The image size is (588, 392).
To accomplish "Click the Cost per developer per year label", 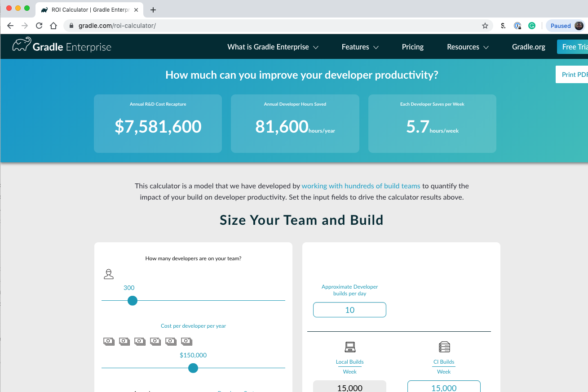I will 193,326.
